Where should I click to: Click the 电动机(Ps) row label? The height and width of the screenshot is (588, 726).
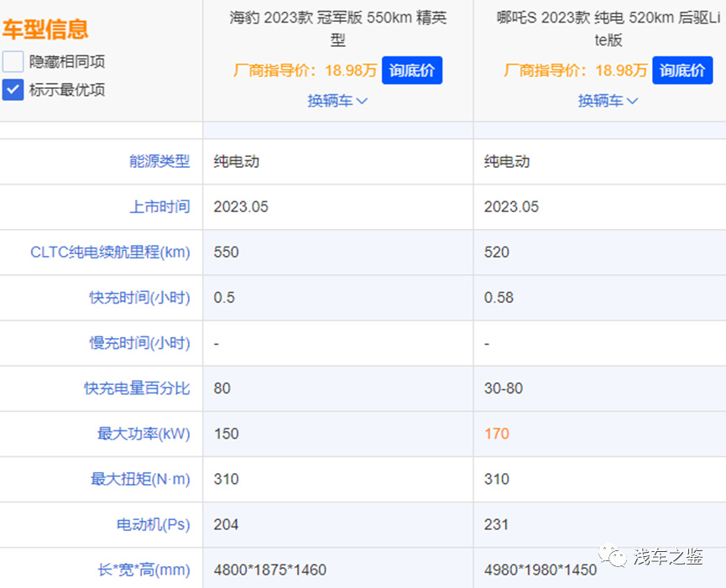(154, 524)
